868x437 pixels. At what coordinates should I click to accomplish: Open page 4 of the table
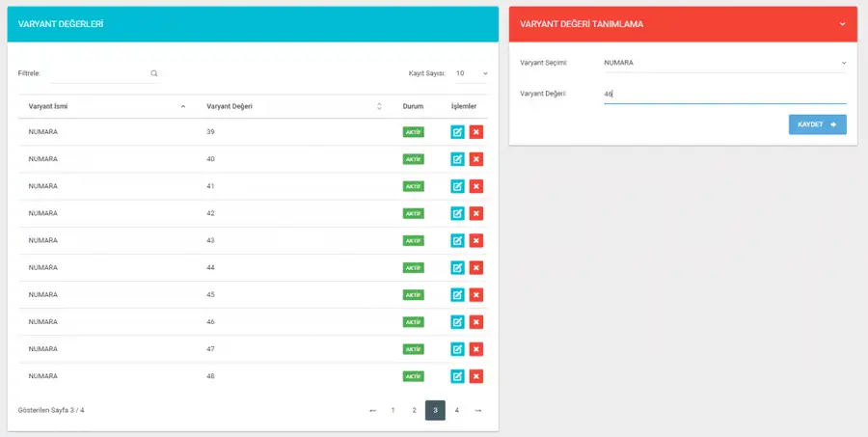pyautogui.click(x=457, y=410)
